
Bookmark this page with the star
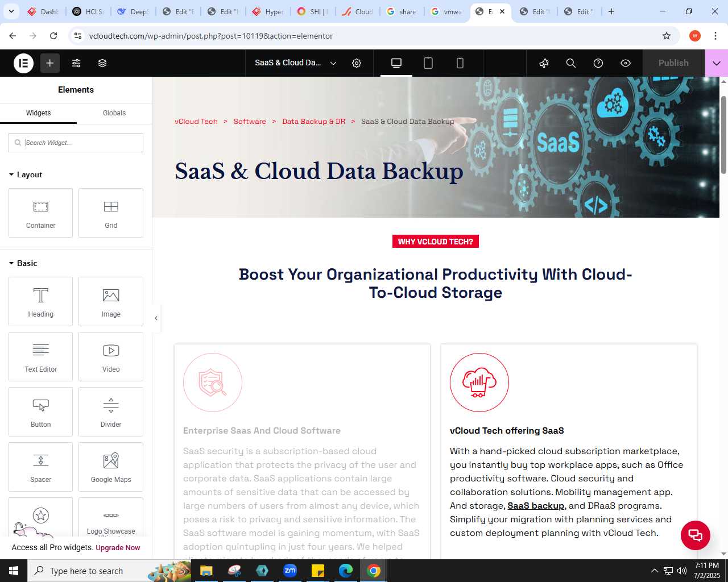[667, 36]
